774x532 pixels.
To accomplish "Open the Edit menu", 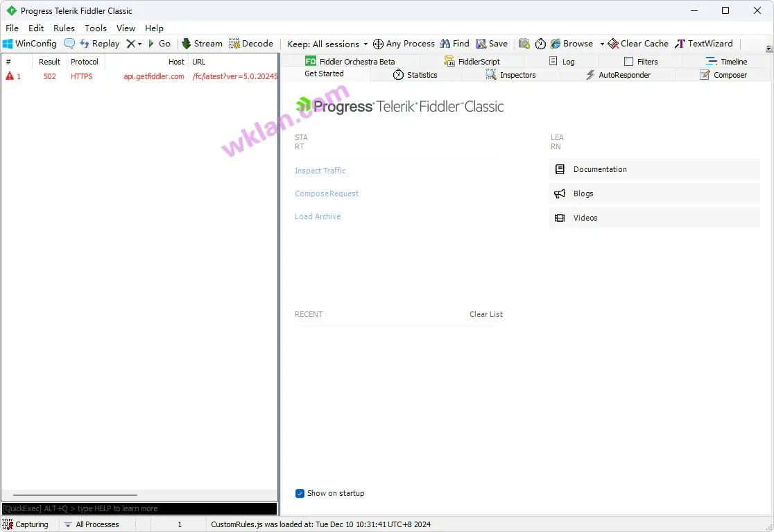I will (x=36, y=28).
